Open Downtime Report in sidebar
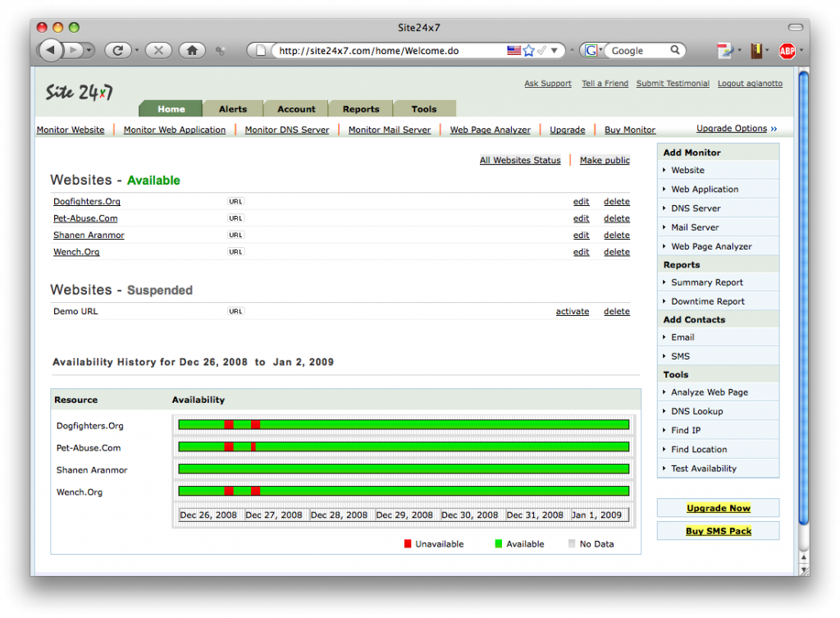Viewport: 840px width, 618px height. tap(708, 301)
